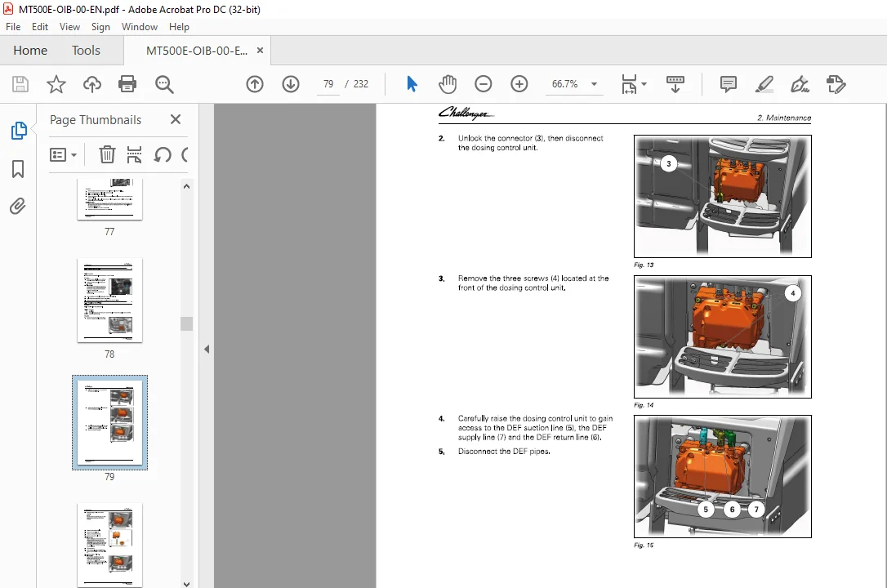Select the MT500E-OIB-00-E... document tab
The image size is (887, 588).
click(x=196, y=51)
